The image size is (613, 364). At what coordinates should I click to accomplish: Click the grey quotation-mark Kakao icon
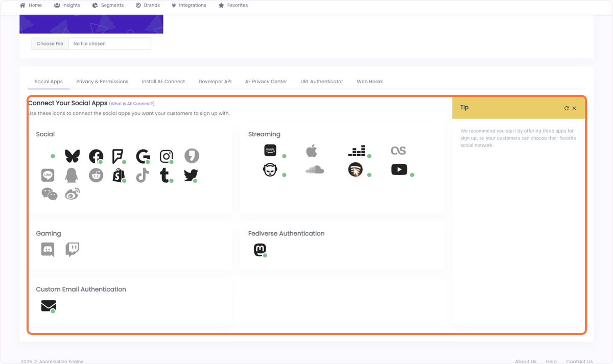tap(192, 156)
